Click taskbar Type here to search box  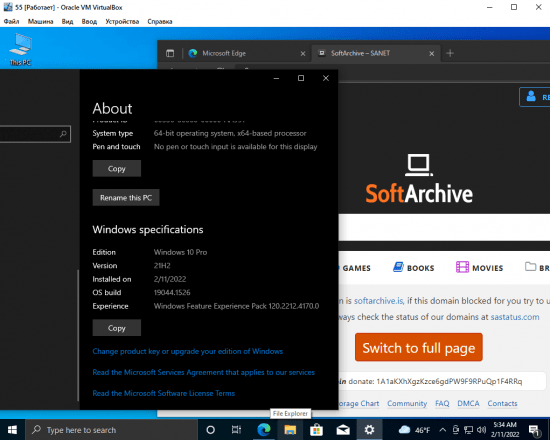pos(112,430)
